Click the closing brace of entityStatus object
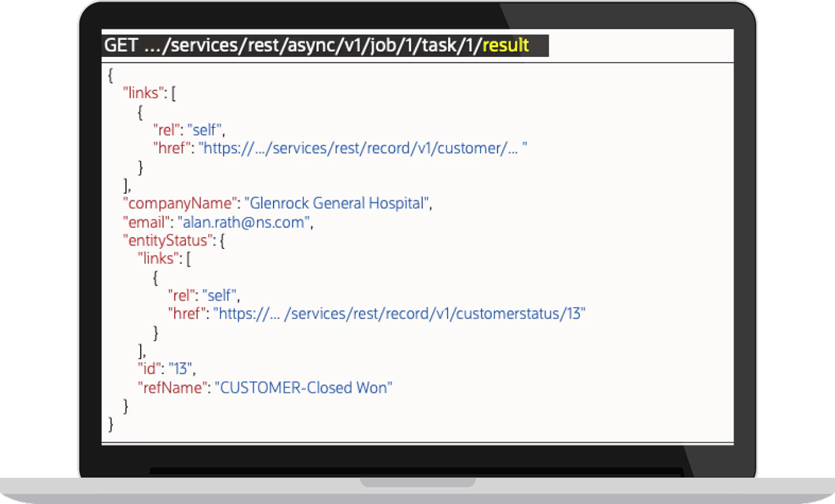Screen dimensions: 835x504 click(125, 406)
